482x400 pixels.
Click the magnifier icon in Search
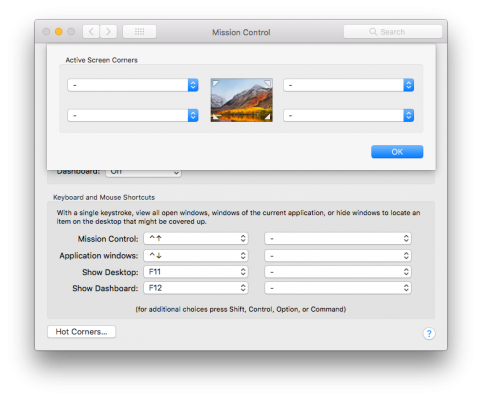click(373, 32)
